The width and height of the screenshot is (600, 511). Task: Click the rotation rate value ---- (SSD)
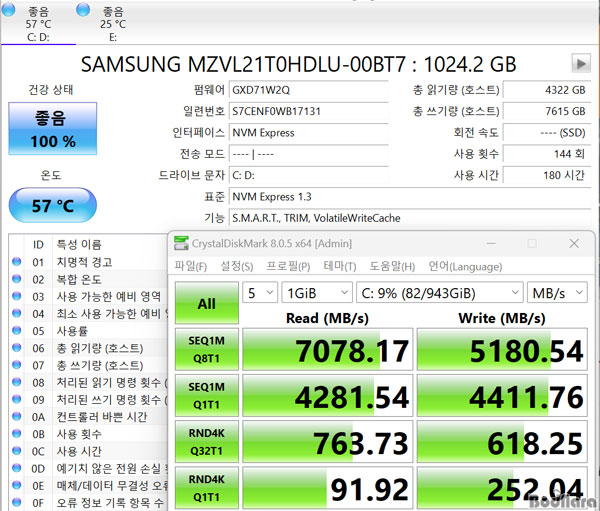pyautogui.click(x=547, y=133)
